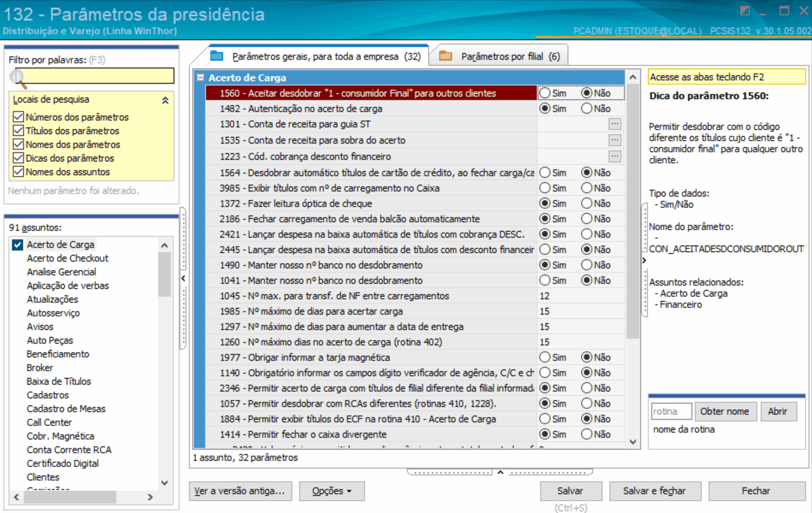The image size is (812, 513).
Task: Select Call Center subject
Action: coord(49,422)
